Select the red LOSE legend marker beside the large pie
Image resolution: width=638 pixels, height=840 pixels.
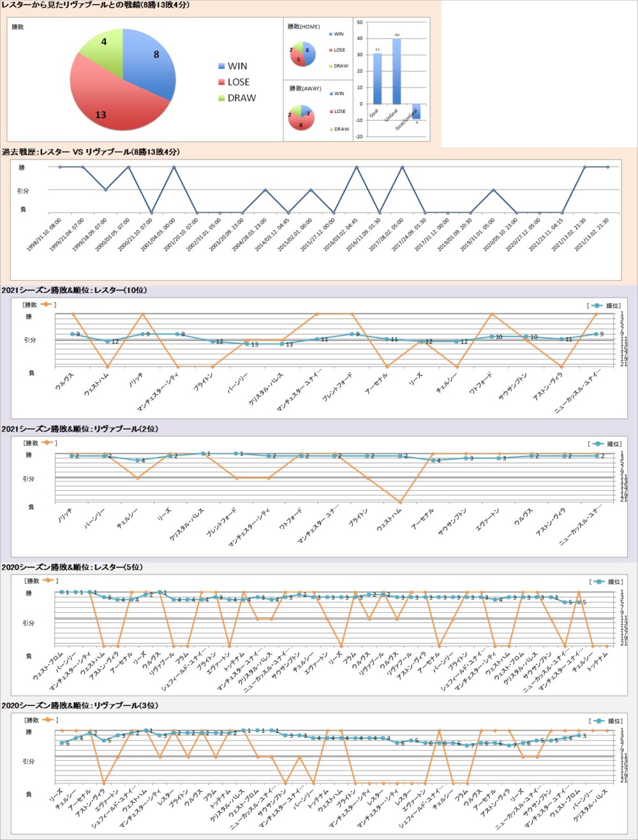[x=221, y=82]
